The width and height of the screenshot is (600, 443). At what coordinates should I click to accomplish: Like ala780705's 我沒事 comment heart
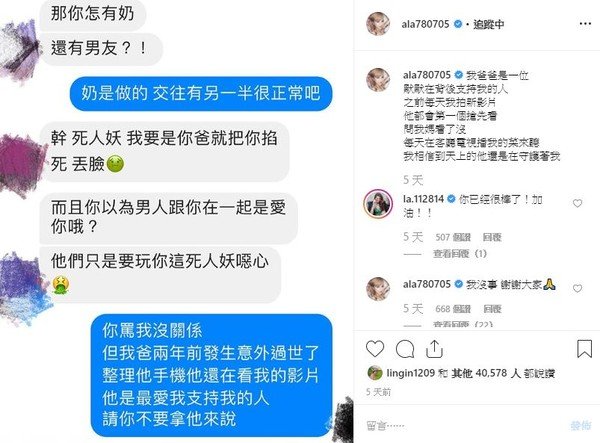pyautogui.click(x=577, y=288)
